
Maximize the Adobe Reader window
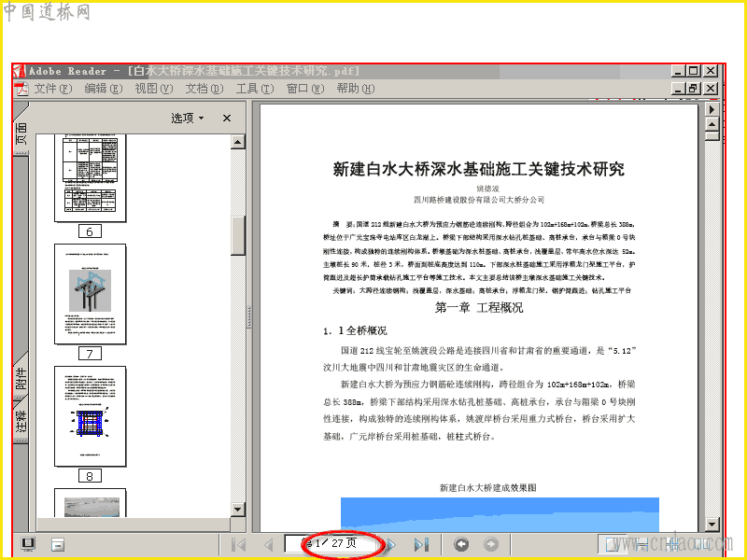click(694, 71)
